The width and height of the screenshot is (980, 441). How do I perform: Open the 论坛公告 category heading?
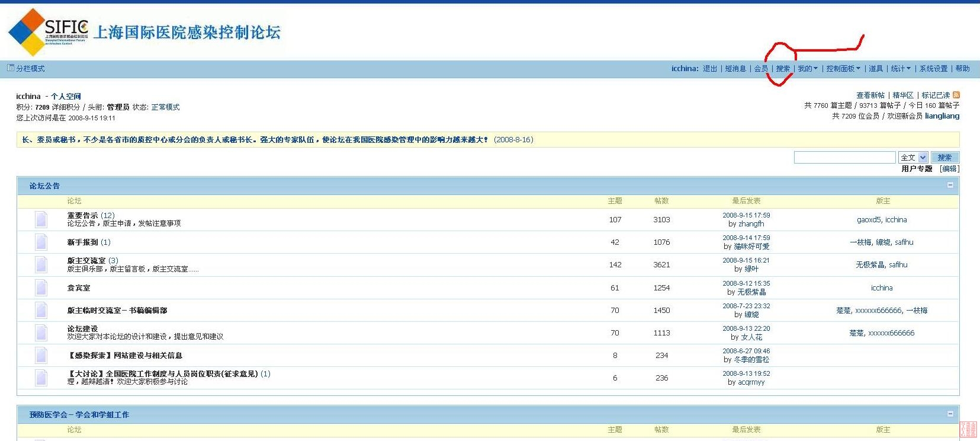[45, 186]
